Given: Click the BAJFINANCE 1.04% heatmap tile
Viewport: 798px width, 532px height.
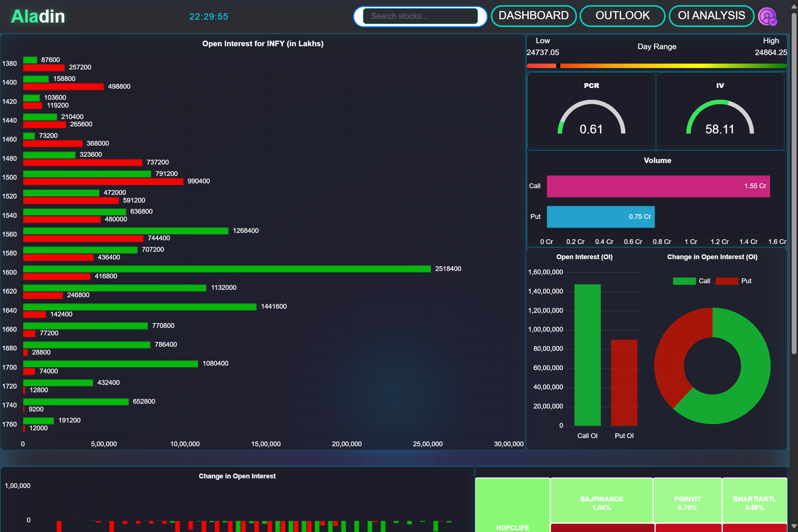Looking at the screenshot, I should 601,501.
